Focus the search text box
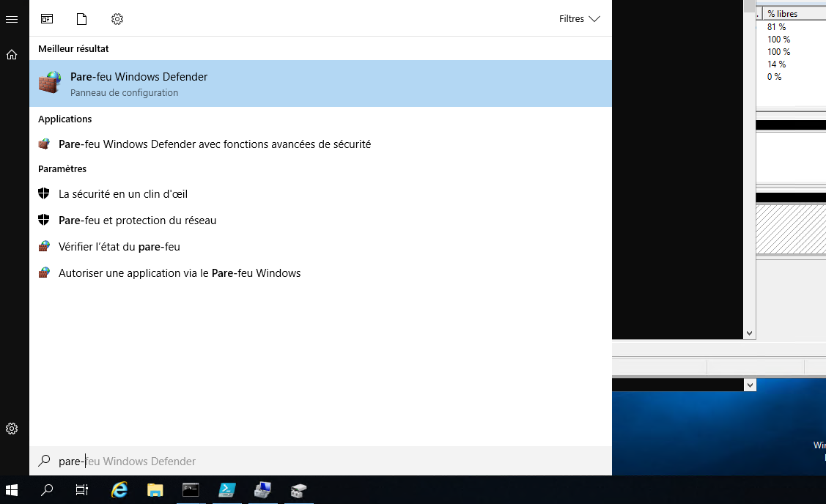The height and width of the screenshot is (504, 826). tap(320, 462)
